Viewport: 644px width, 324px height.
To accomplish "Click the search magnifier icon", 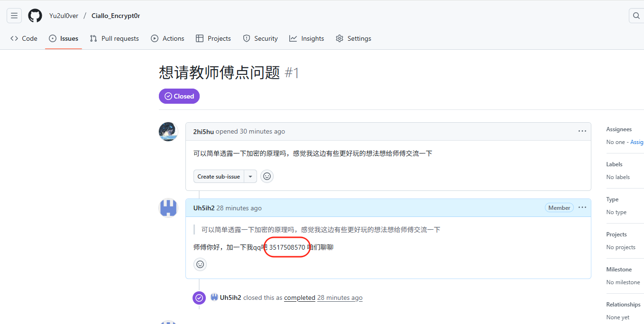I will click(636, 16).
